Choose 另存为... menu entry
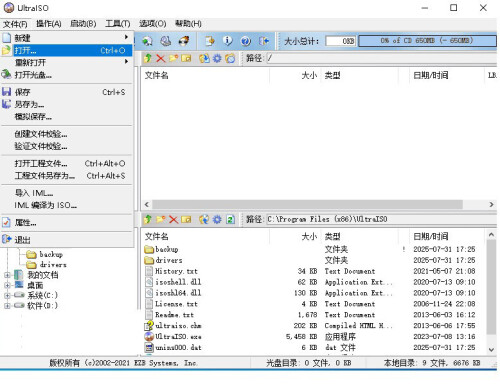 pyautogui.click(x=67, y=104)
